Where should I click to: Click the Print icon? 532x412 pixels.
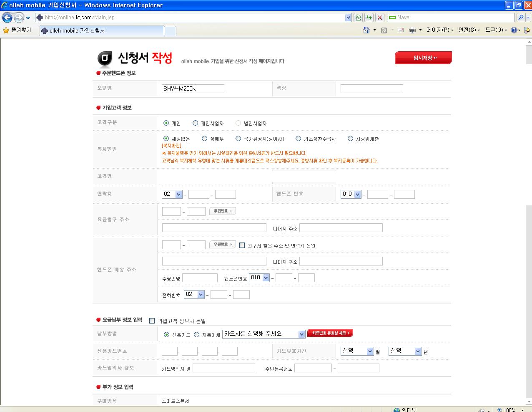412,30
